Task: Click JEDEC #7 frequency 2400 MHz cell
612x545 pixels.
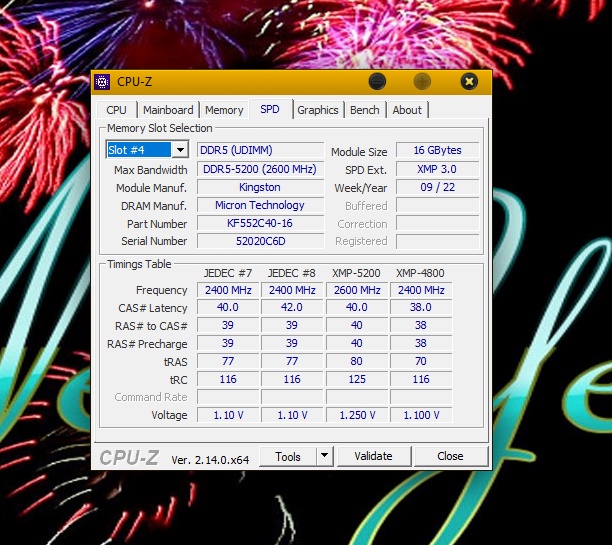Action: pyautogui.click(x=228, y=290)
